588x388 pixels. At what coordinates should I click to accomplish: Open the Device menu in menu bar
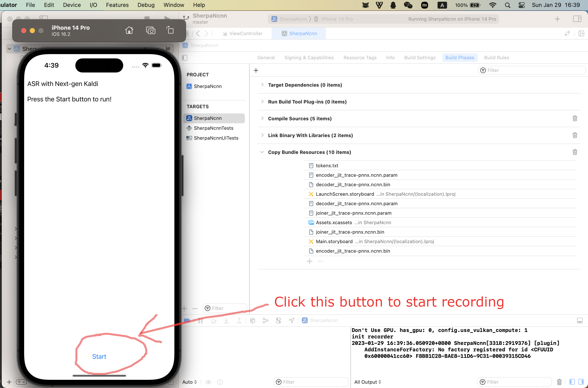coord(72,5)
